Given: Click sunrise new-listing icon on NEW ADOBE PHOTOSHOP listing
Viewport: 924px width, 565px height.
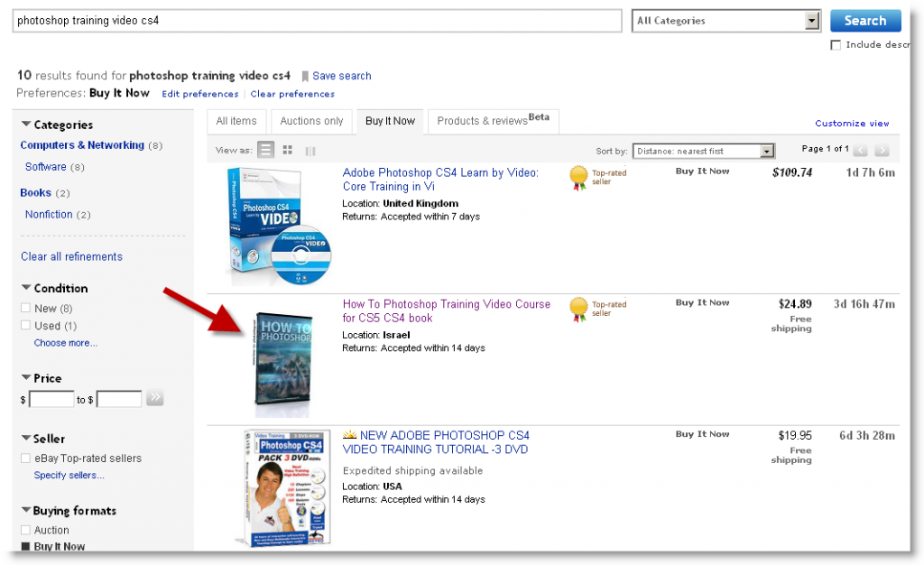Looking at the screenshot, I should click(350, 435).
